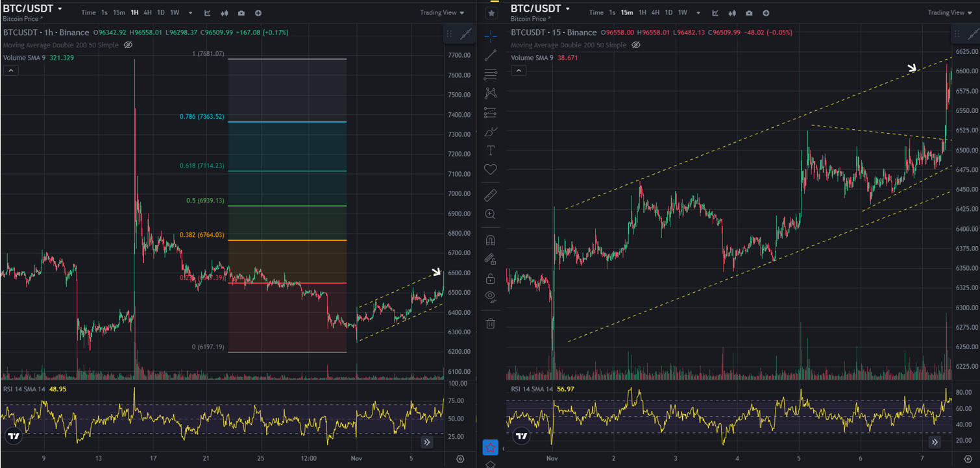Open left chart settings gear
The height and width of the screenshot is (468, 980).
[x=460, y=459]
